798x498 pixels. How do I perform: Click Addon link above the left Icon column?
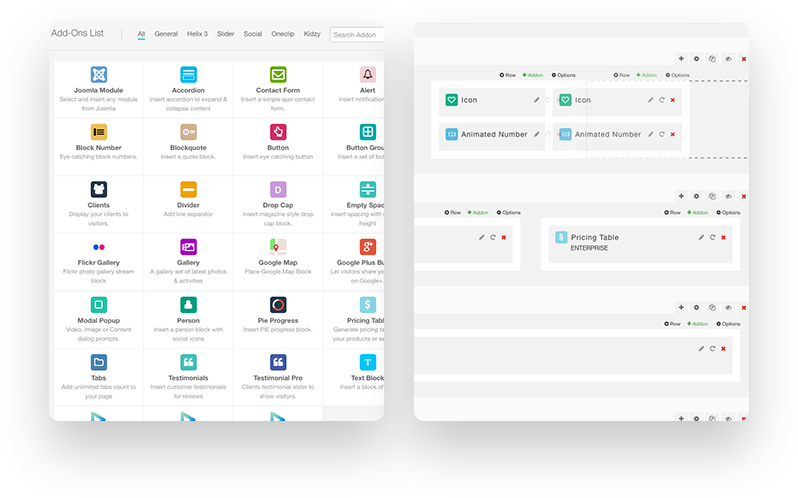click(533, 75)
